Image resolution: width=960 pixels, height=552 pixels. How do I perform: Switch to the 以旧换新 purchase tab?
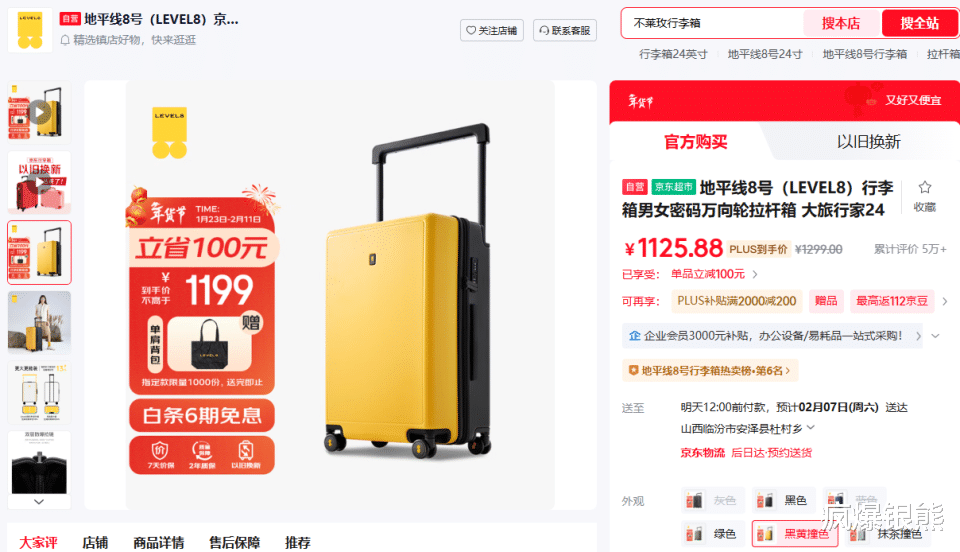point(868,142)
